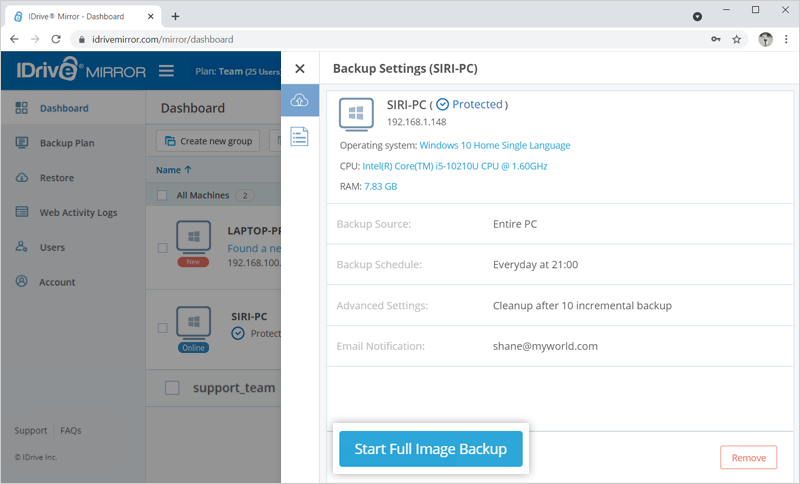Bookmark this page with the star icon
The width and height of the screenshot is (800, 484).
(737, 39)
